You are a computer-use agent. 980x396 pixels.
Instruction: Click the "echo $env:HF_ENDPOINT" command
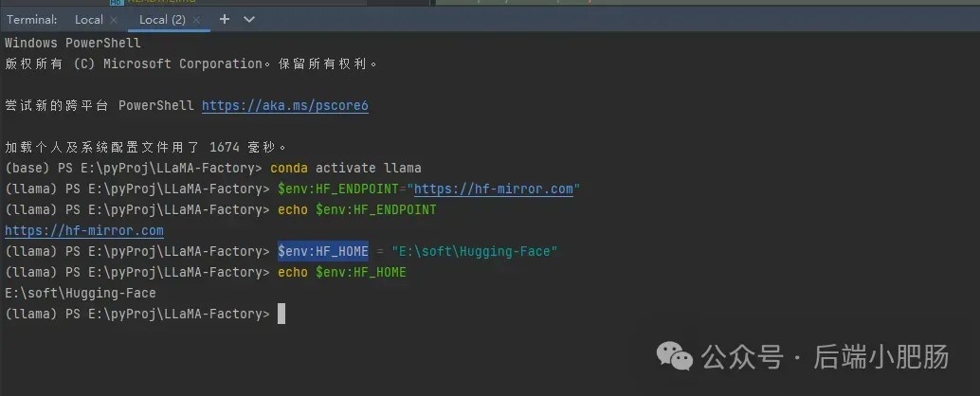coord(356,209)
